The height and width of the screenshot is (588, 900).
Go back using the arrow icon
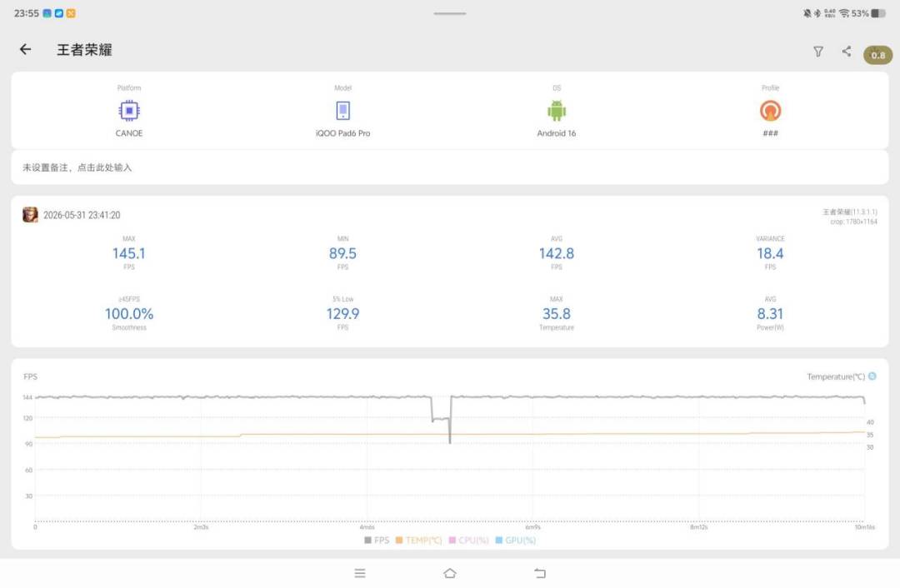tap(25, 49)
